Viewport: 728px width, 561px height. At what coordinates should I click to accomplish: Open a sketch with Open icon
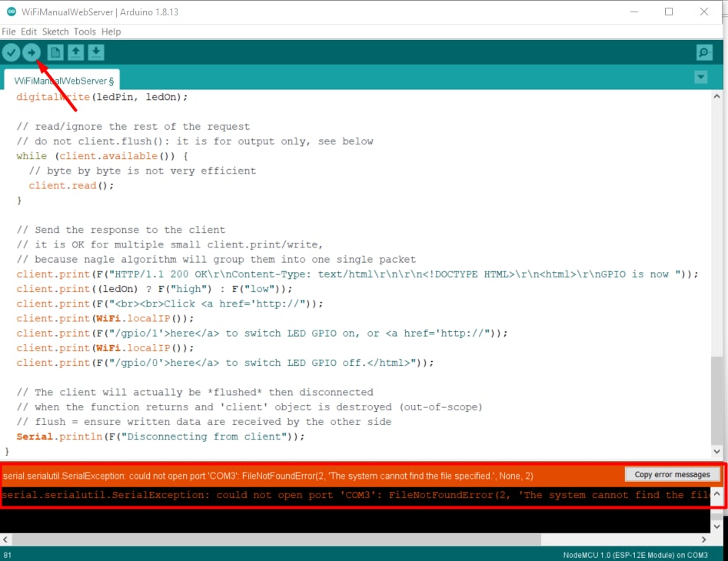[x=75, y=52]
